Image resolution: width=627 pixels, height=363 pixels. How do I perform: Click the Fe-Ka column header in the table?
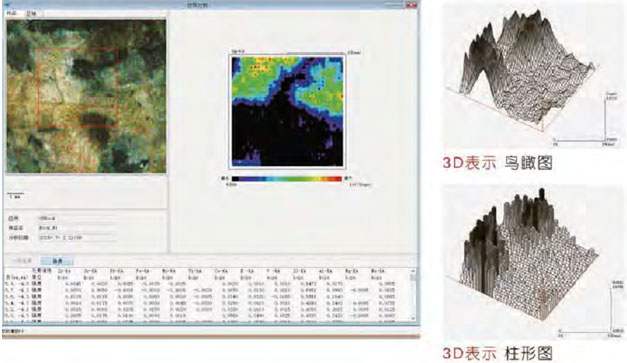coord(142,271)
